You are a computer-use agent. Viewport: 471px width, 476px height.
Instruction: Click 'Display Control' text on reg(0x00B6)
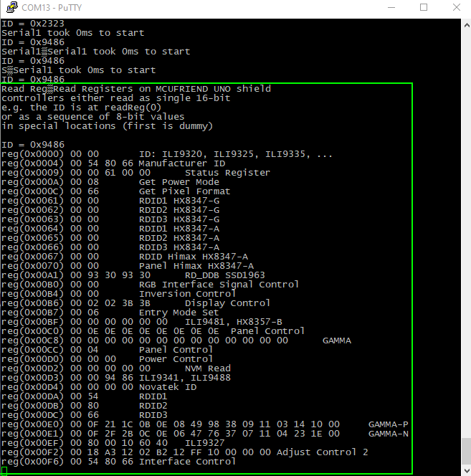click(227, 303)
